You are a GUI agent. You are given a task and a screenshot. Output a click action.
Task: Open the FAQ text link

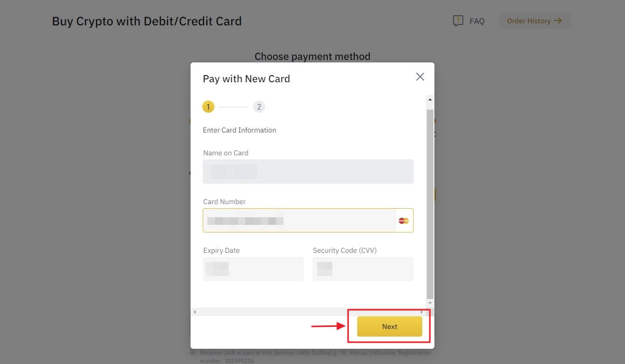pyautogui.click(x=477, y=21)
